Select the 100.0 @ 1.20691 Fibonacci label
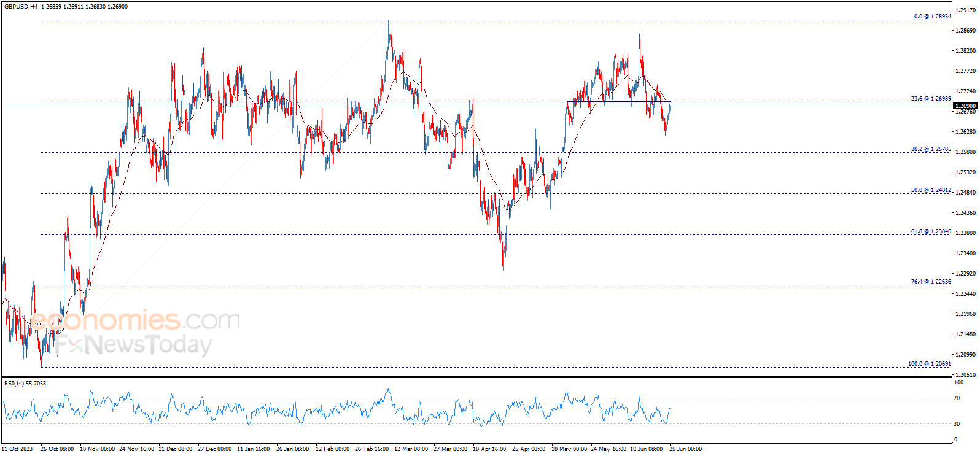980x456 pixels. click(930, 364)
